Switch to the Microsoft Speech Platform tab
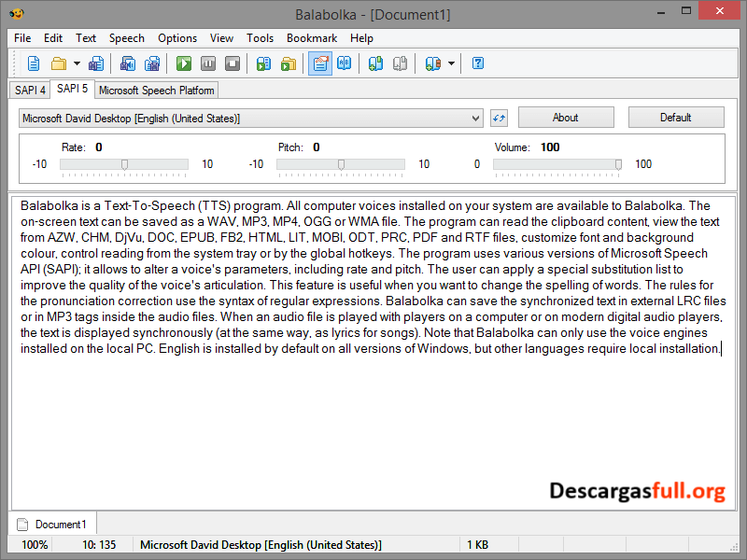This screenshot has width=747, height=560. (x=157, y=91)
